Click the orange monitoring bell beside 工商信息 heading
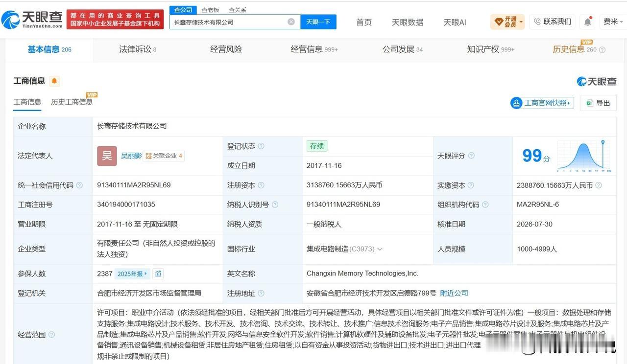 [54, 81]
